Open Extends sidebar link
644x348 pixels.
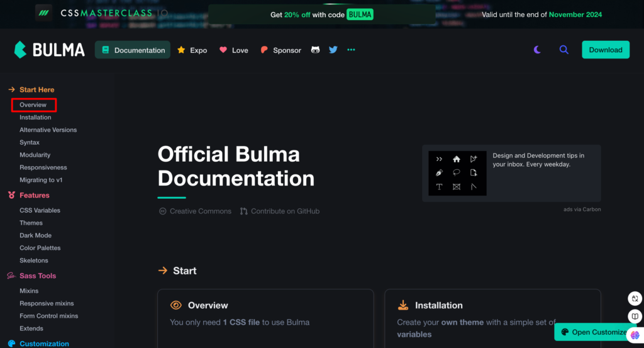click(x=31, y=328)
